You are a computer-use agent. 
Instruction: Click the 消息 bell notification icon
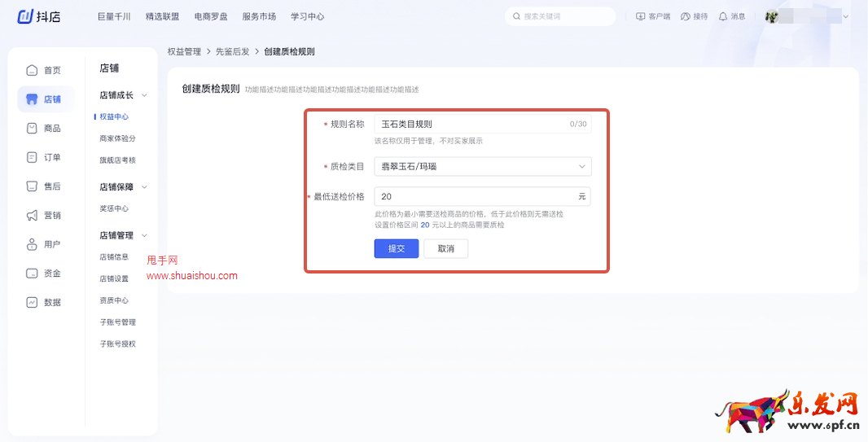coord(723,16)
